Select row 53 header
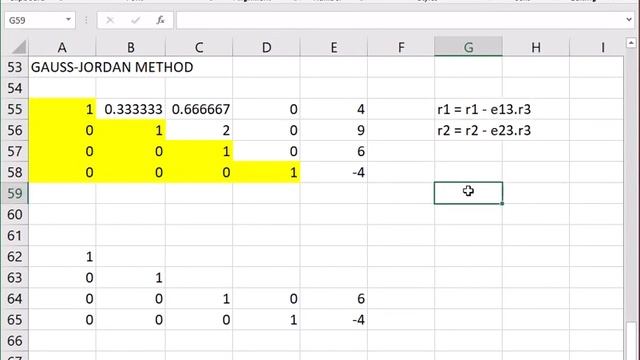Image resolution: width=640 pixels, height=360 pixels. tap(14, 67)
